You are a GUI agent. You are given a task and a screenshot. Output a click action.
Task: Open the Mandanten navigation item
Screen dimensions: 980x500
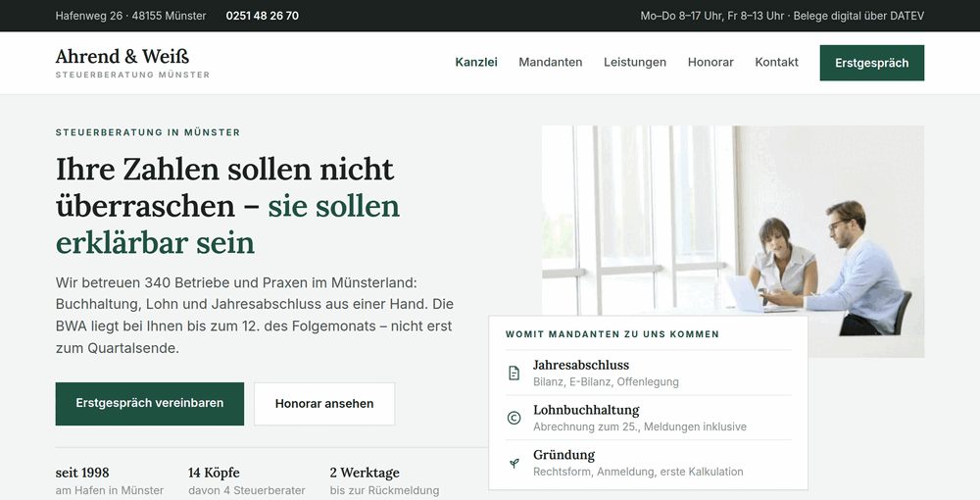(551, 63)
